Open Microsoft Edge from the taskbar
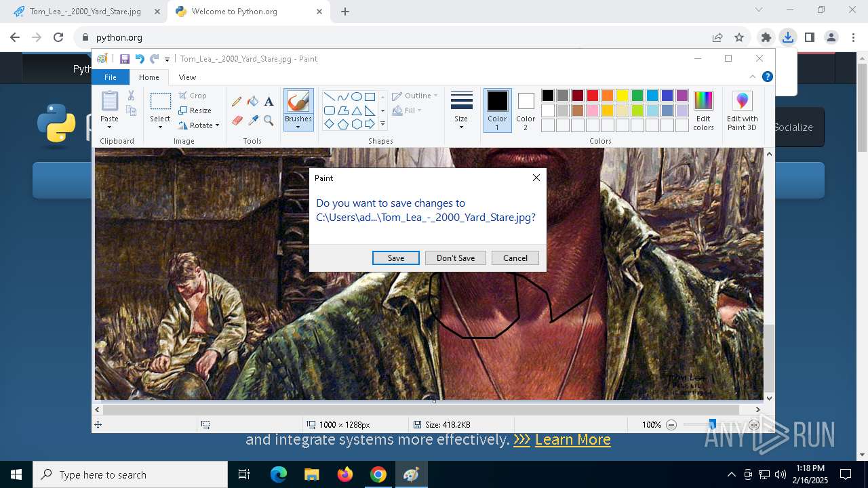The width and height of the screenshot is (868, 488). 279,474
